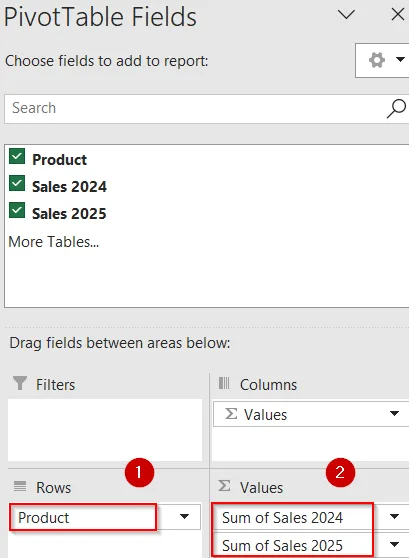Open the Sum of Sales 2024 dropdown arrow
The height and width of the screenshot is (558, 409).
(394, 516)
